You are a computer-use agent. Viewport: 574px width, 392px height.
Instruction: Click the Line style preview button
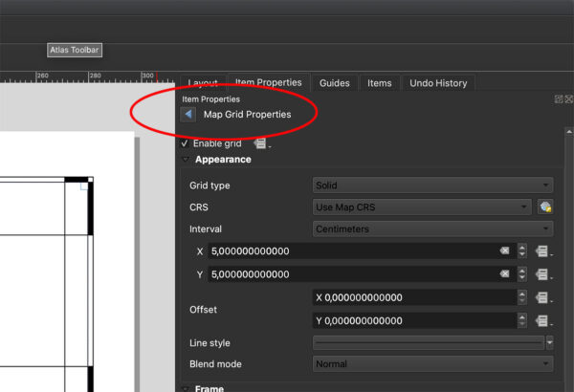point(429,343)
